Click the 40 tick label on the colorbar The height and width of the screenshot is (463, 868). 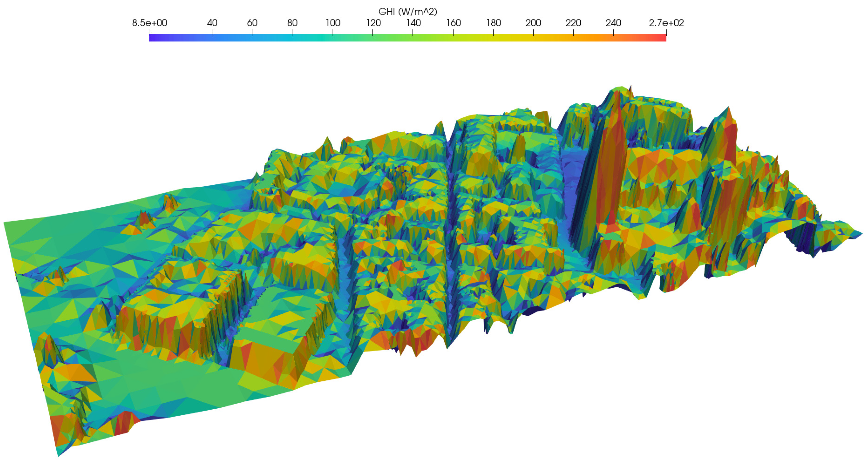click(x=212, y=23)
